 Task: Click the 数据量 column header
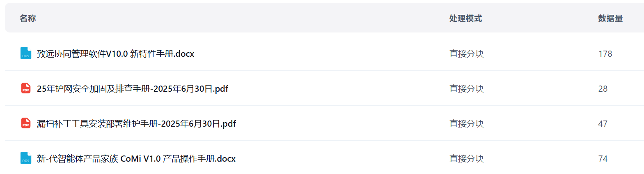pos(610,18)
